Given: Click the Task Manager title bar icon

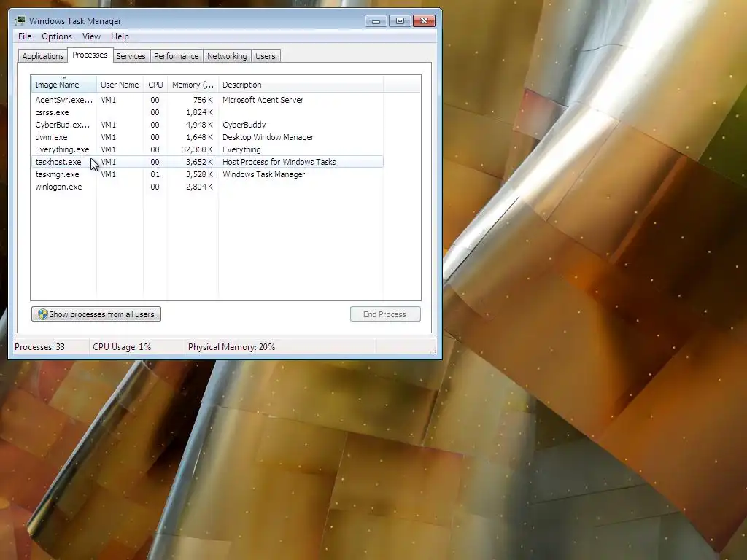Looking at the screenshot, I should (20, 20).
